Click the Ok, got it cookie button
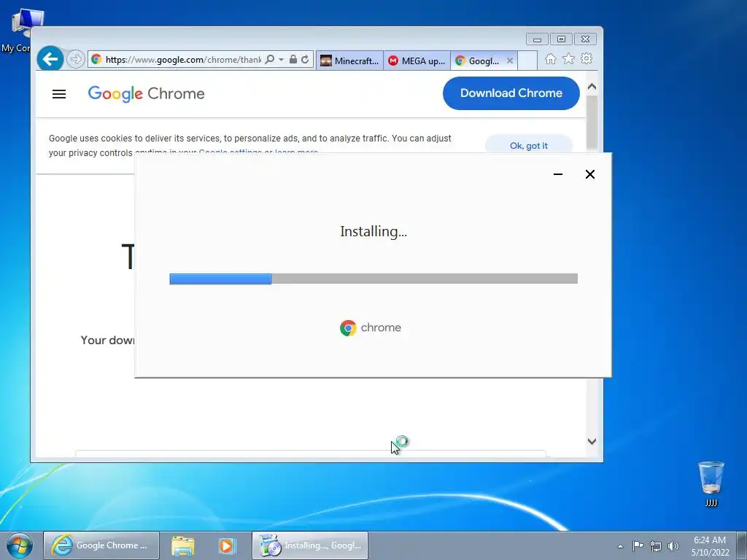The height and width of the screenshot is (560, 747). (x=529, y=145)
